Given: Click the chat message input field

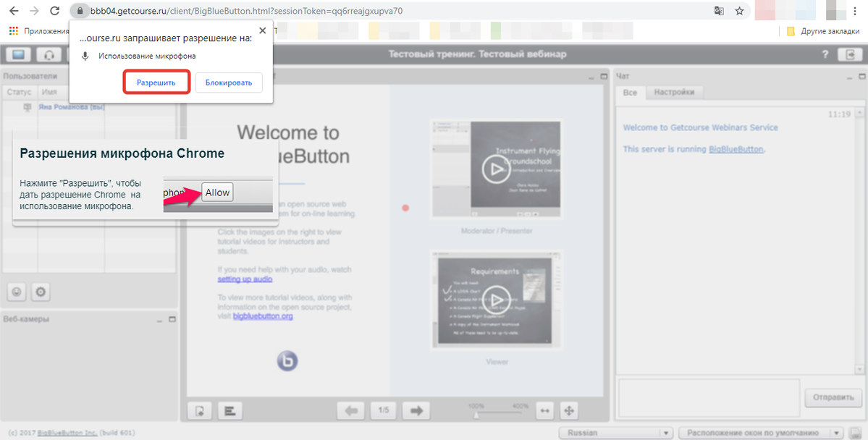Looking at the screenshot, I should 709,397.
